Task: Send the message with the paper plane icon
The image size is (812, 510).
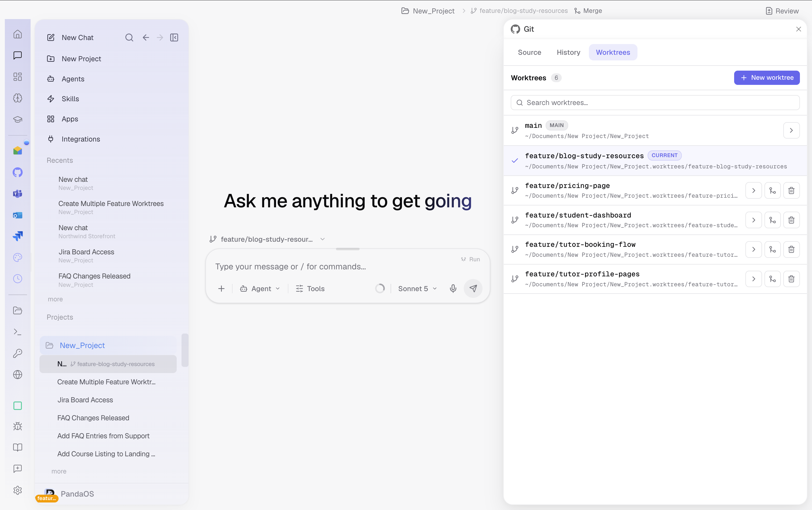Action: [473, 288]
